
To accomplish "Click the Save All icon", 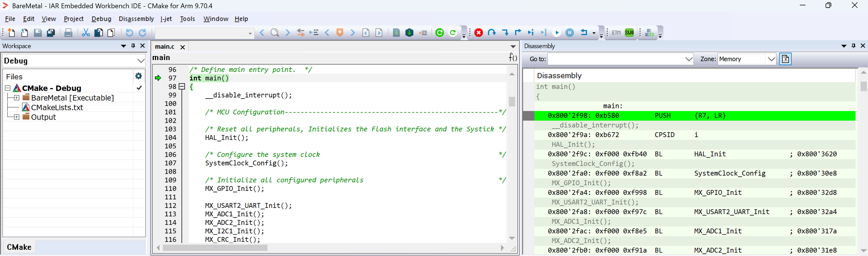I will [x=51, y=33].
